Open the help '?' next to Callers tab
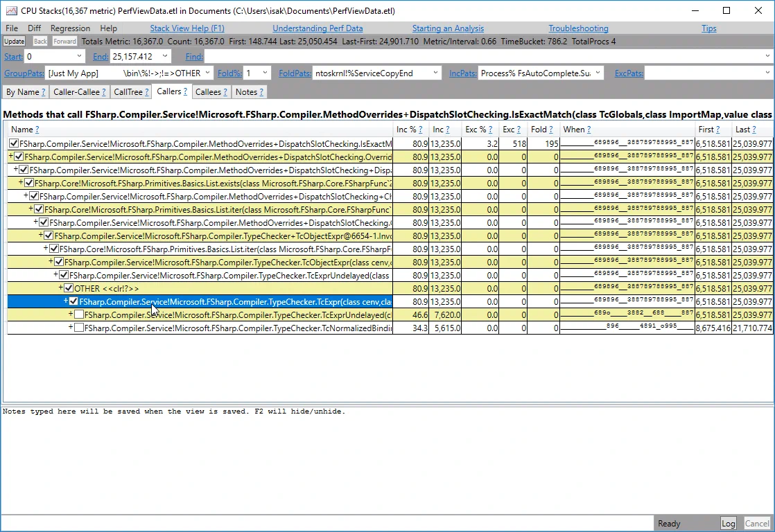The height and width of the screenshot is (532, 775). [185, 91]
